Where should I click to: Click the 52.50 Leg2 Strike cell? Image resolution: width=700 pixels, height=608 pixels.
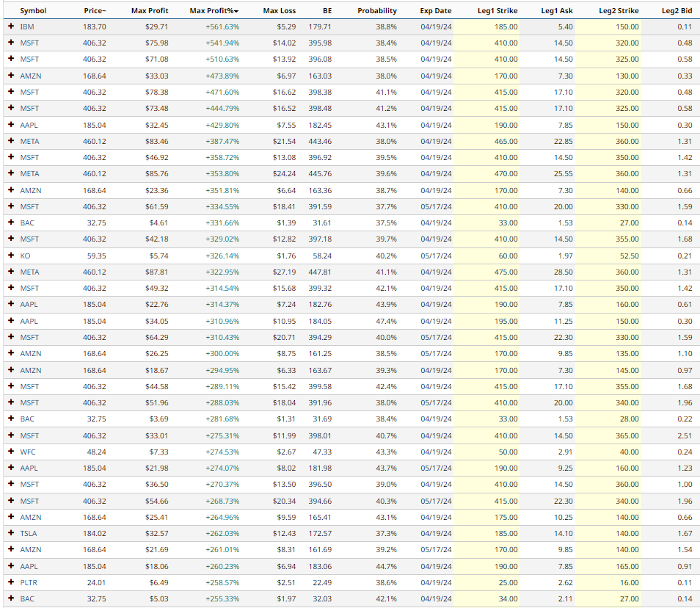click(630, 256)
